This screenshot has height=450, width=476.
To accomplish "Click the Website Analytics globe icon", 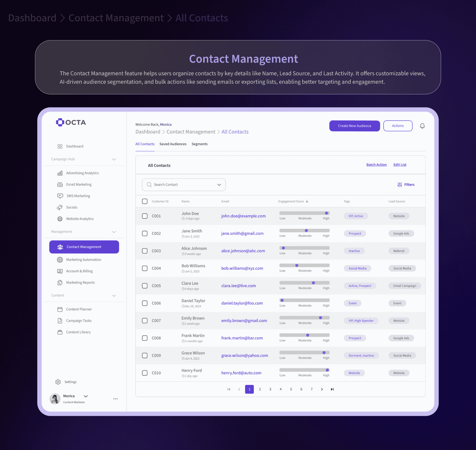I will coord(60,219).
